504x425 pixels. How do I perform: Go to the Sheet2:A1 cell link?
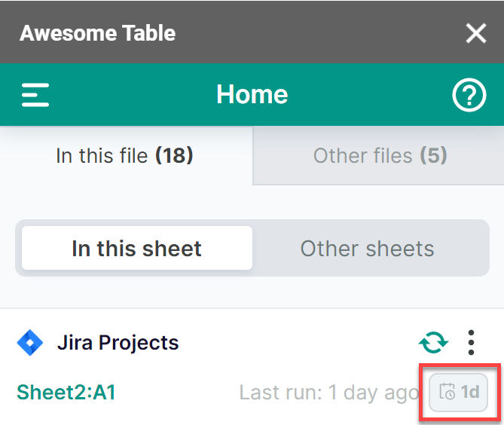click(x=66, y=393)
